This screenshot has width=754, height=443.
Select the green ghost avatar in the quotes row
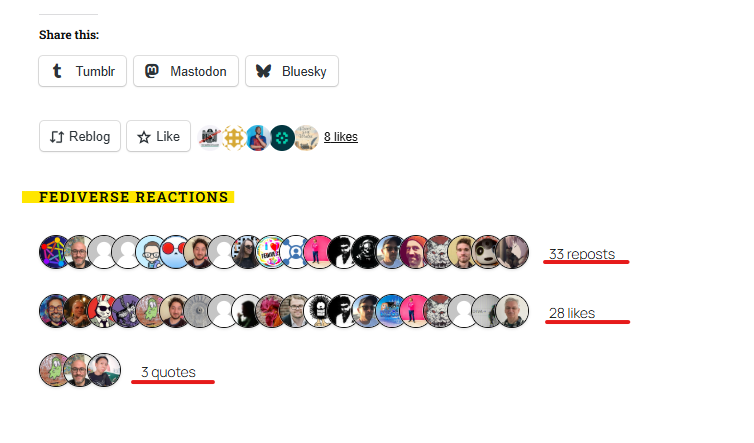55,370
